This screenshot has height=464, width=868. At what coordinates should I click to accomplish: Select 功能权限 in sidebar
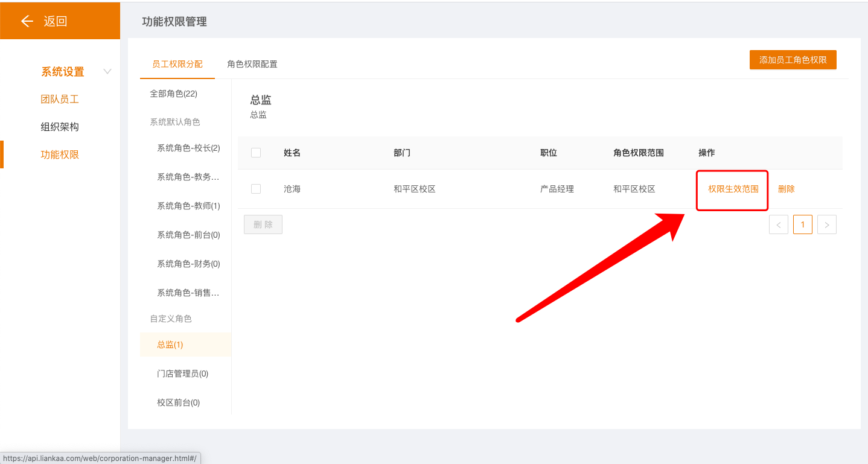[60, 155]
